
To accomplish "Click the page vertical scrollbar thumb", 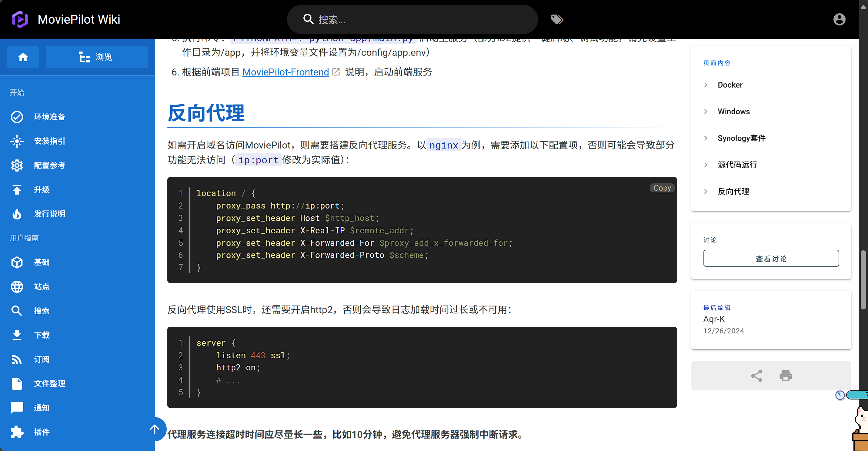I will click(x=863, y=280).
